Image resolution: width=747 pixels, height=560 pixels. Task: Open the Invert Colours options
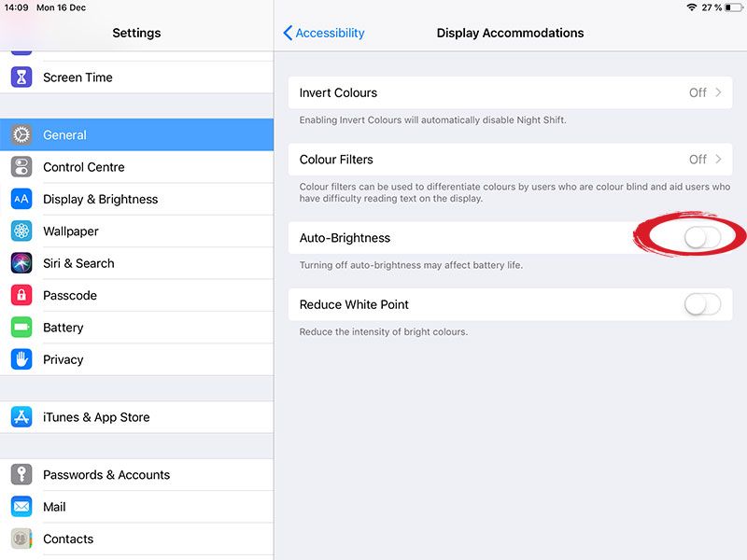pyautogui.click(x=509, y=92)
